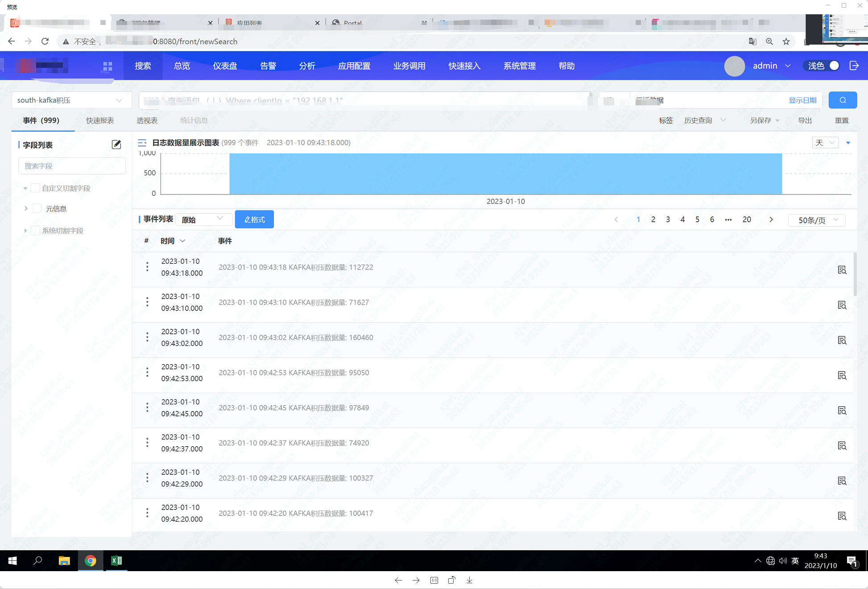The height and width of the screenshot is (589, 868).
Task: Open browser zoom magnifier icon
Action: coord(769,41)
